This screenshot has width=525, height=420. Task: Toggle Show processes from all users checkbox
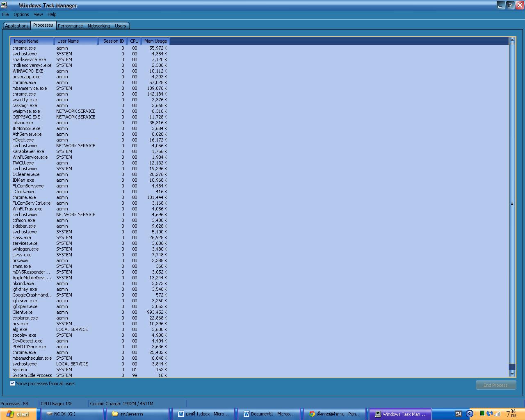(13, 383)
